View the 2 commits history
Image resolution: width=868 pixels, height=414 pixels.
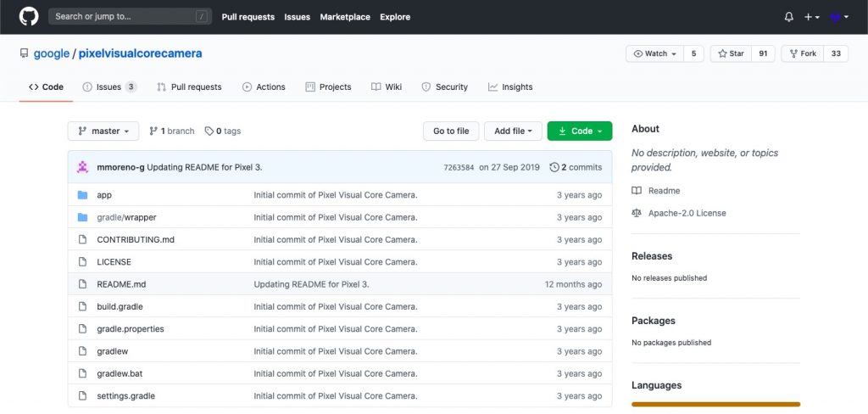click(x=576, y=167)
